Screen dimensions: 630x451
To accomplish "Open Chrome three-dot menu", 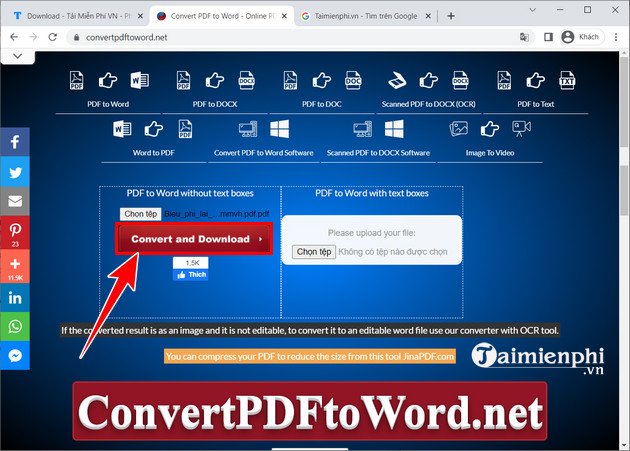I will pos(616,37).
